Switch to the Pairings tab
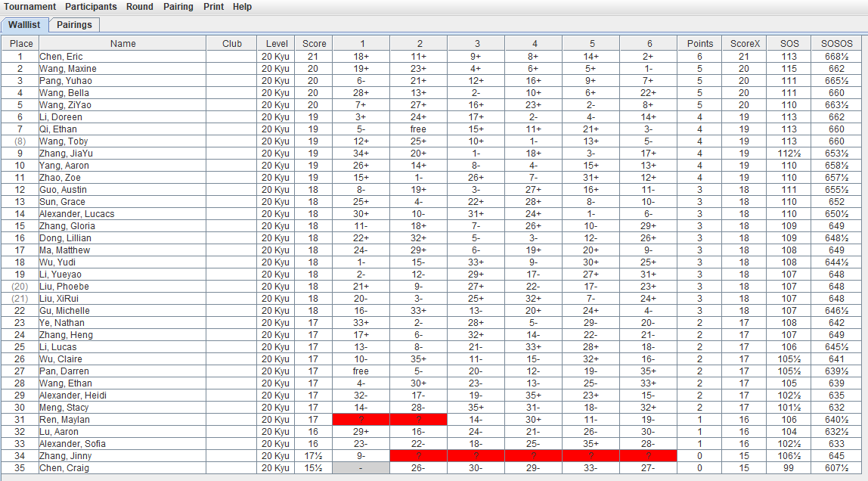This screenshot has height=481, width=868. pos(74,25)
